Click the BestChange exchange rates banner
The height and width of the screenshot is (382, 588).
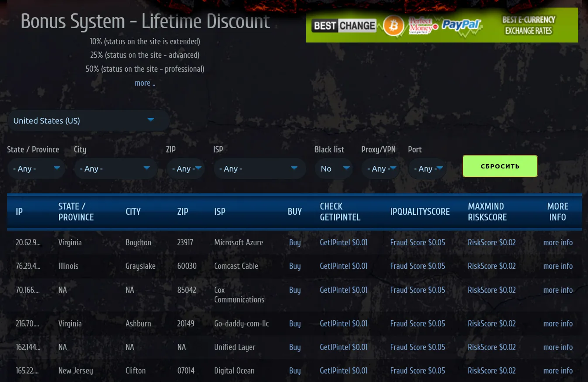tap(442, 25)
